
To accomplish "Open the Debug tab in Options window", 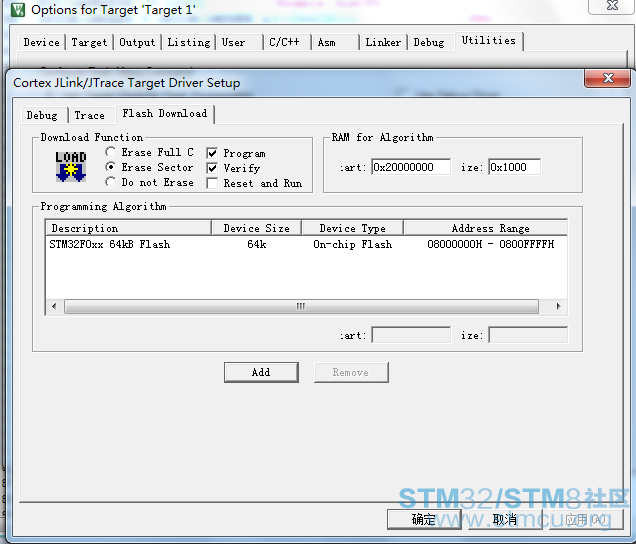I will point(429,42).
